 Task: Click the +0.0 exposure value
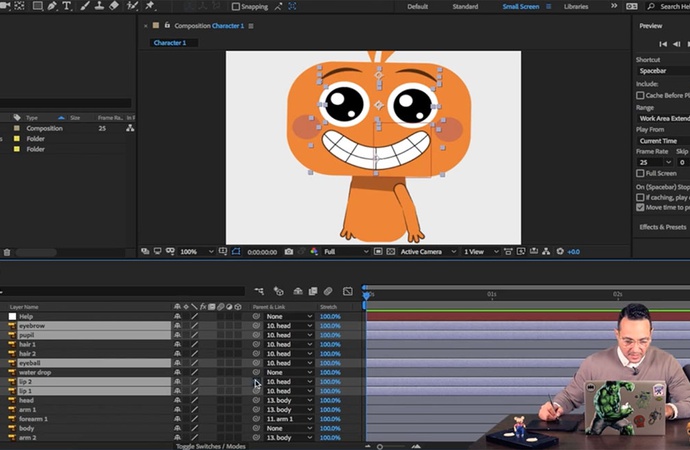[573, 252]
